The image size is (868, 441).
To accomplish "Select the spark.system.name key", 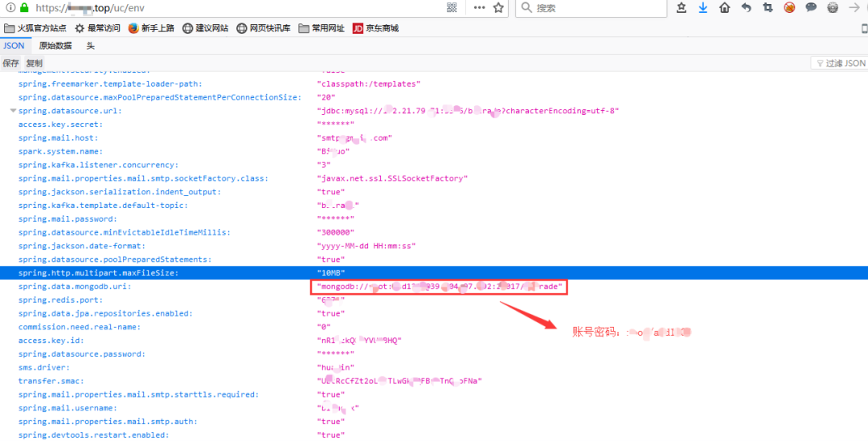I will coord(60,151).
